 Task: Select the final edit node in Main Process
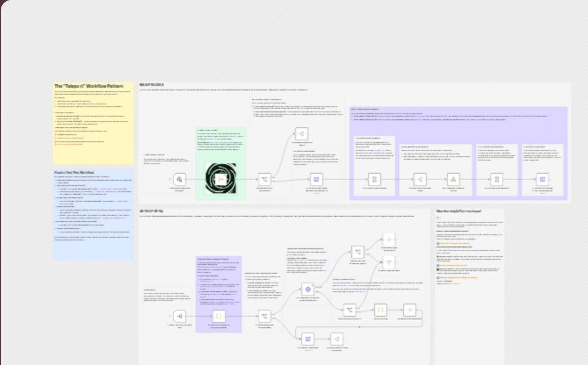pyautogui.click(x=542, y=179)
